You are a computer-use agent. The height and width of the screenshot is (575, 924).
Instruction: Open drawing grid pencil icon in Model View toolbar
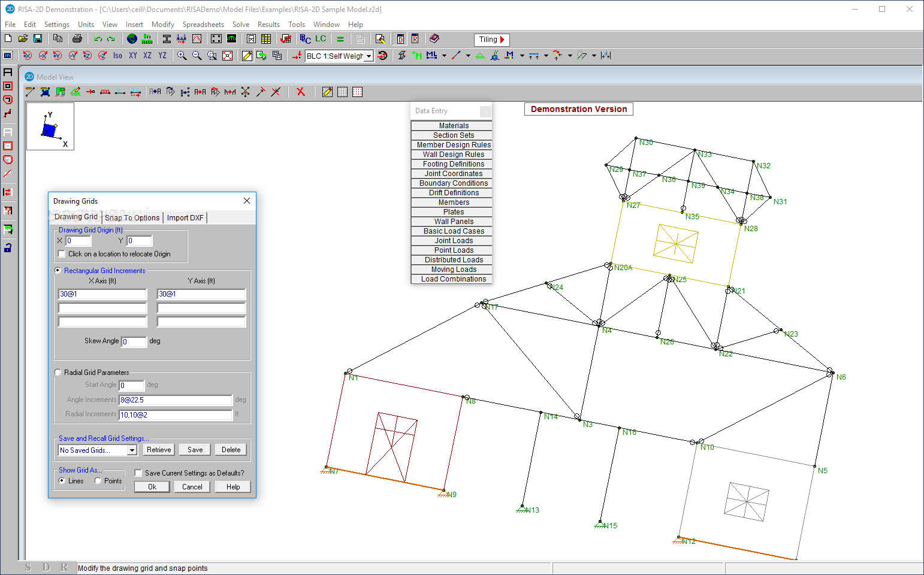click(327, 92)
